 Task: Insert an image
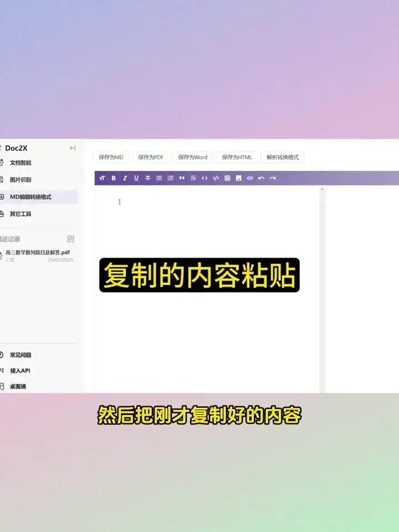(238, 178)
